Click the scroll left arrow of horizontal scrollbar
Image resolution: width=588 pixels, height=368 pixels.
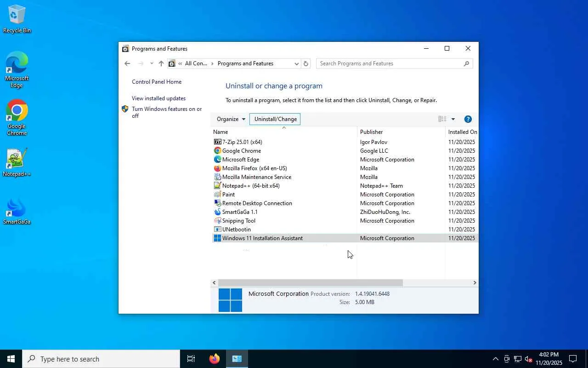[214, 283]
